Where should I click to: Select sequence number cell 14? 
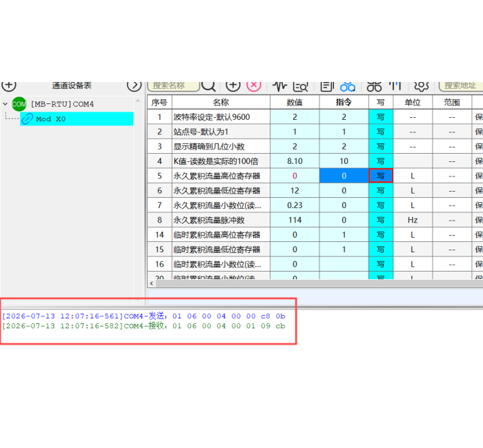[159, 235]
